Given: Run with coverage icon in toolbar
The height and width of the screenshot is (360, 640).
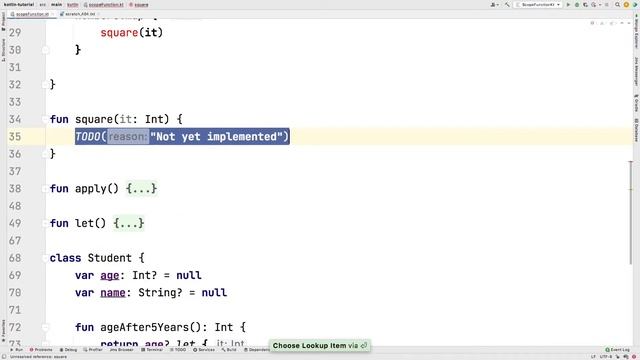Looking at the screenshot, I should [x=585, y=4].
